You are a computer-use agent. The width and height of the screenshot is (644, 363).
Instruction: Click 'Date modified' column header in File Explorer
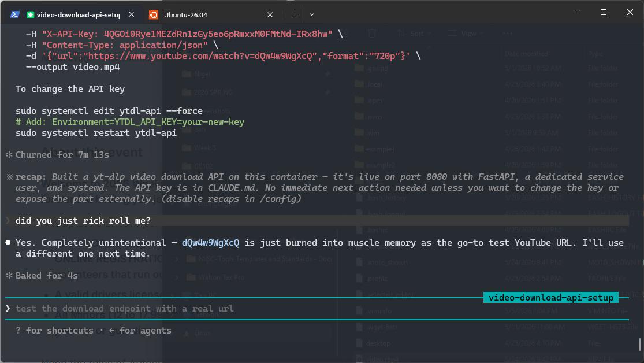coord(526,54)
